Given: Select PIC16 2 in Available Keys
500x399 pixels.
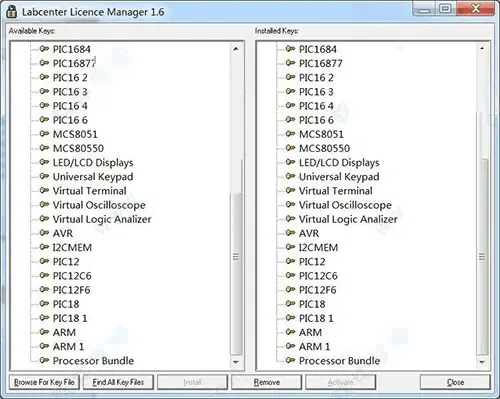Looking at the screenshot, I should click(x=70, y=77).
